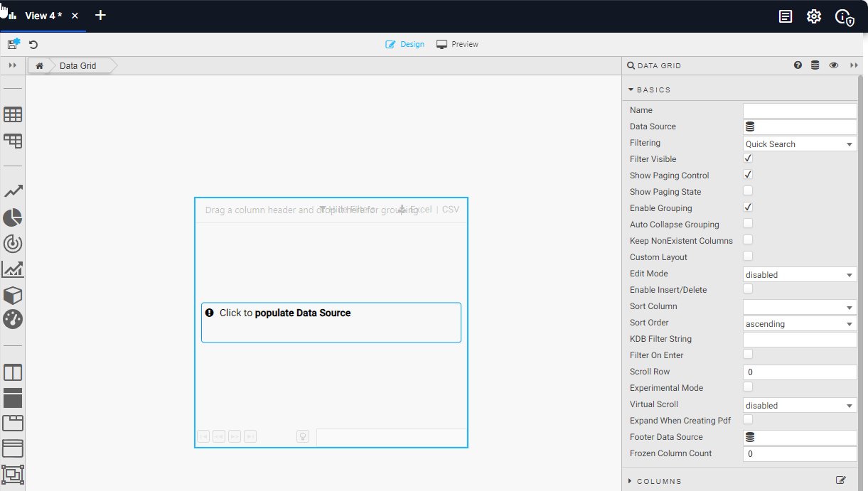Open the document notes icon in header
The image size is (868, 491).
tap(786, 16)
